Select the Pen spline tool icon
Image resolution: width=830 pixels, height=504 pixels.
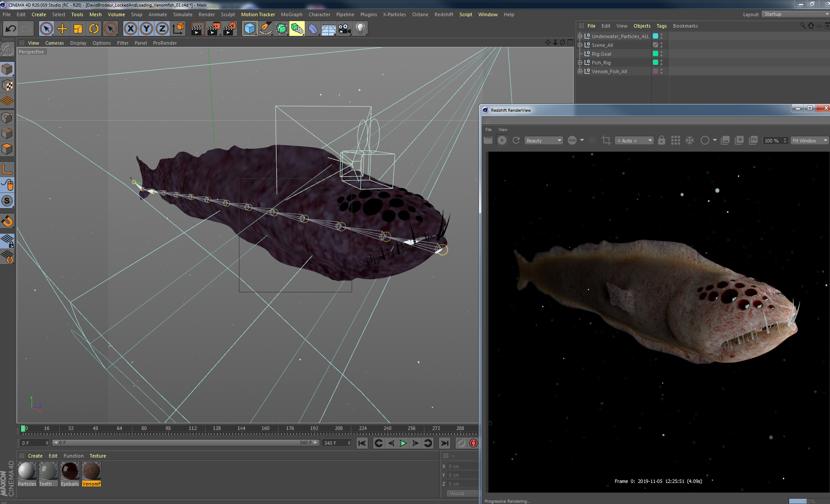pos(266,28)
